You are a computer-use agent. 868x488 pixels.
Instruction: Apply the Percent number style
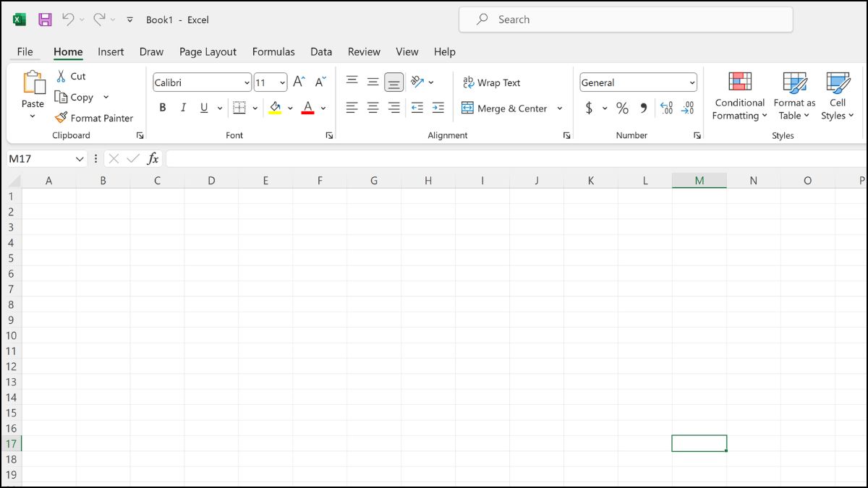622,108
